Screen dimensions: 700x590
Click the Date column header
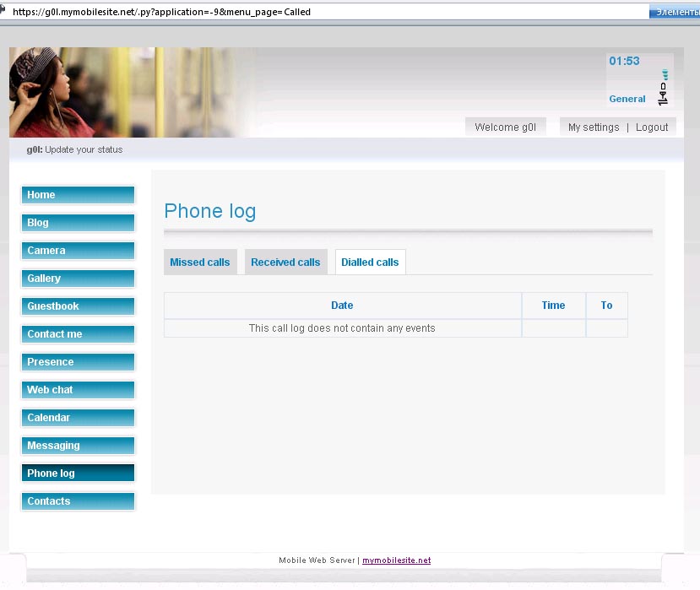tap(343, 306)
